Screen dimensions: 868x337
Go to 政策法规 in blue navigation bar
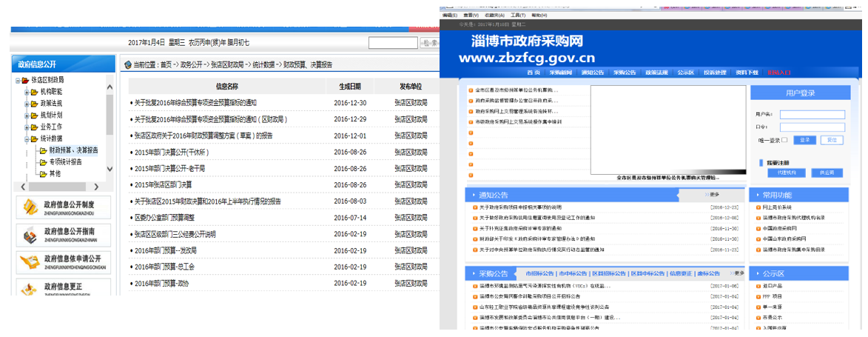[656, 73]
